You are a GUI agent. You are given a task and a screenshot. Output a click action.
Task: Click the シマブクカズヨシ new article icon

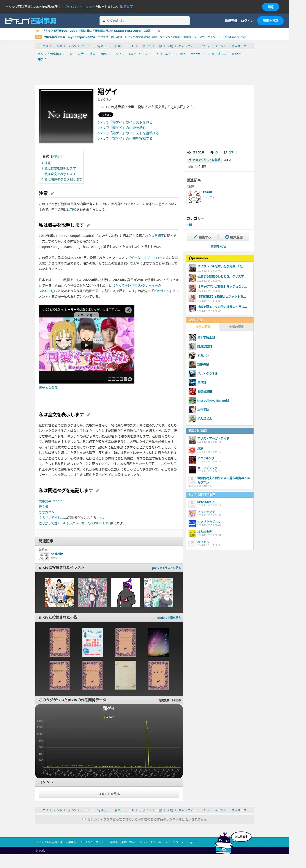click(x=192, y=523)
